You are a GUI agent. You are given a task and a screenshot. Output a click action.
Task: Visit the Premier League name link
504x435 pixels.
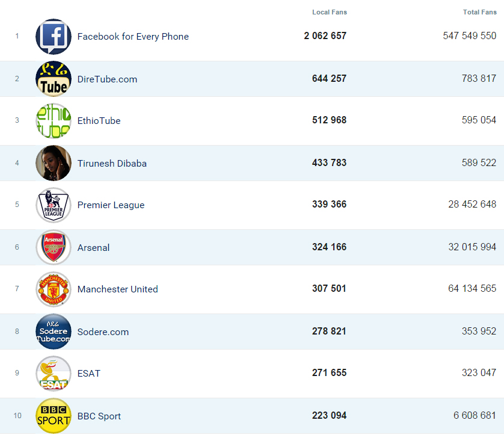click(x=111, y=205)
